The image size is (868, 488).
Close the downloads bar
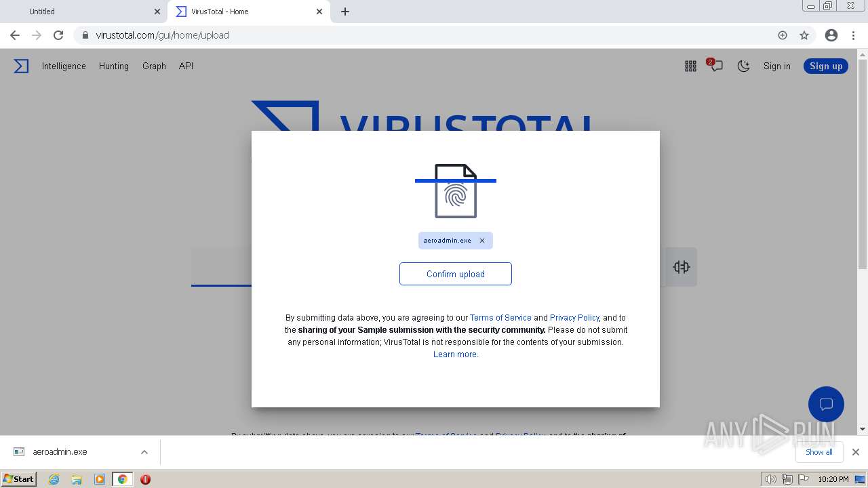point(856,452)
